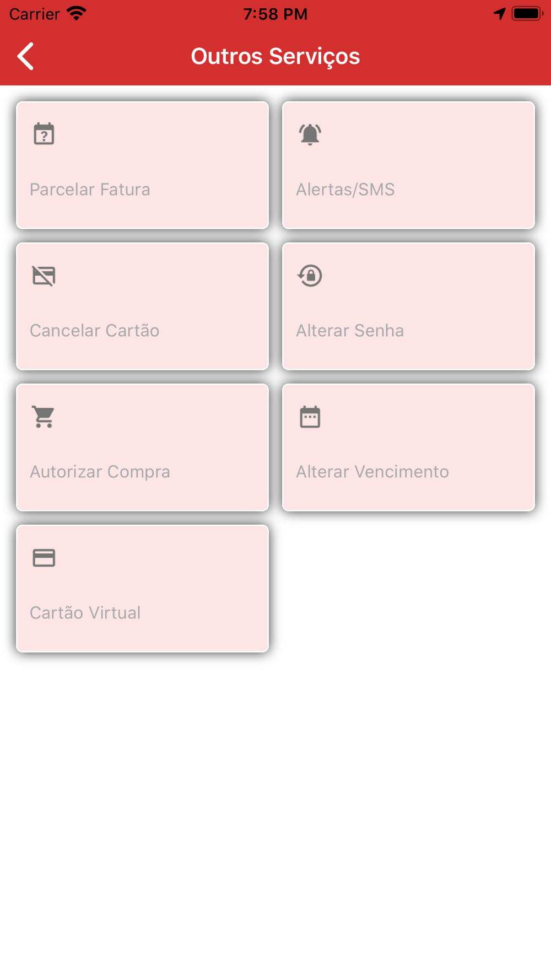Choose the Cancelar Cartão text

click(x=95, y=331)
